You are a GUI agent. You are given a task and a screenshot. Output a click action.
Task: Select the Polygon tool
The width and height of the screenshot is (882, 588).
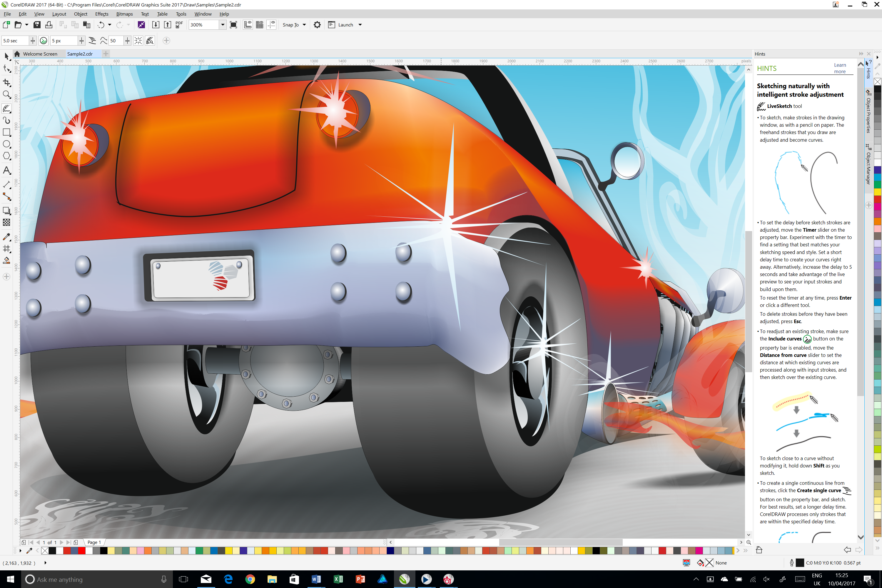coord(6,156)
